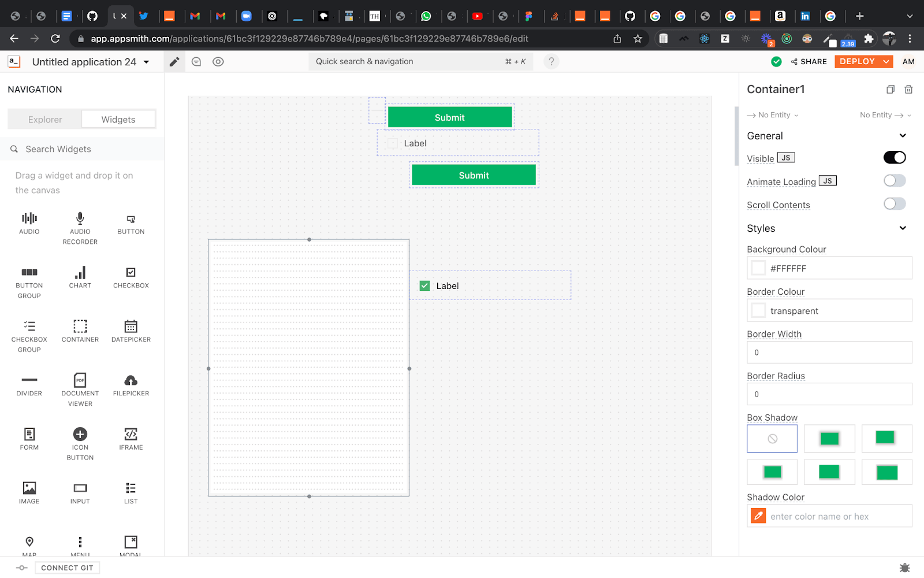Enable the Animate Loading toggle
The width and height of the screenshot is (924, 578).
click(x=894, y=181)
